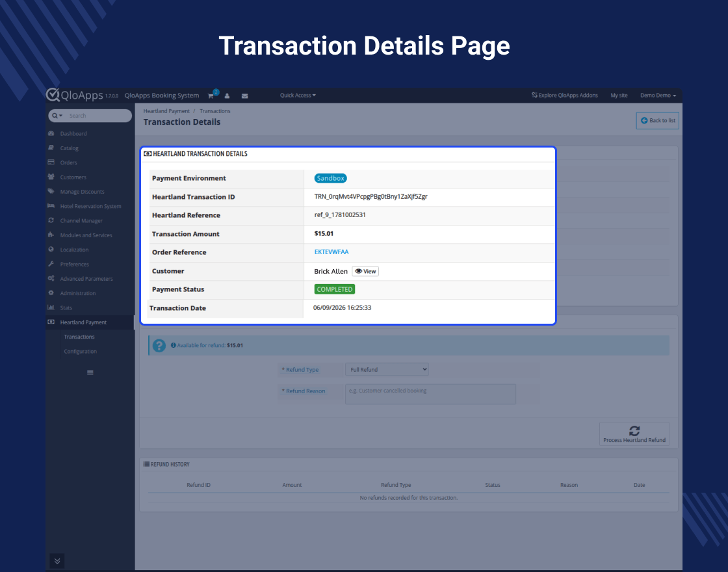This screenshot has width=728, height=572.
Task: Click the refresh icon on Process Heartland Refund
Action: [634, 430]
